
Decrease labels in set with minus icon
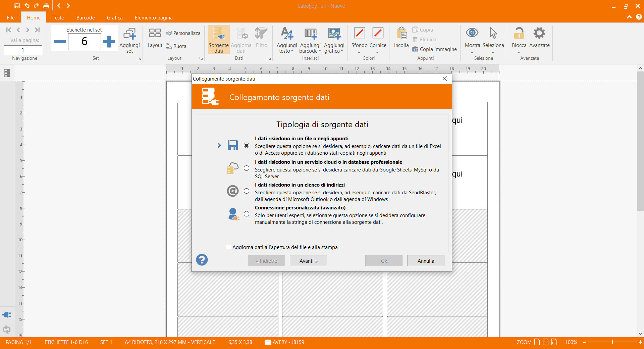point(60,42)
